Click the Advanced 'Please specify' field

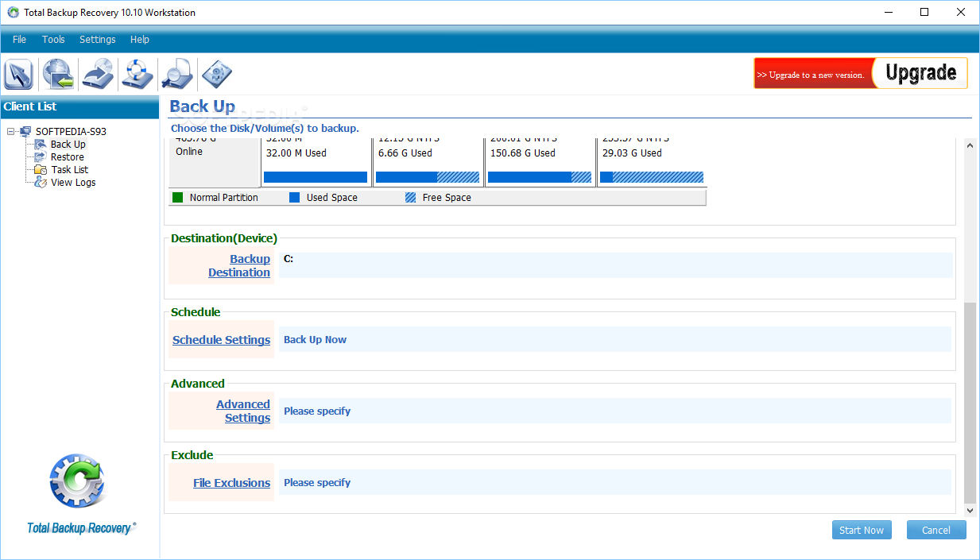click(615, 411)
